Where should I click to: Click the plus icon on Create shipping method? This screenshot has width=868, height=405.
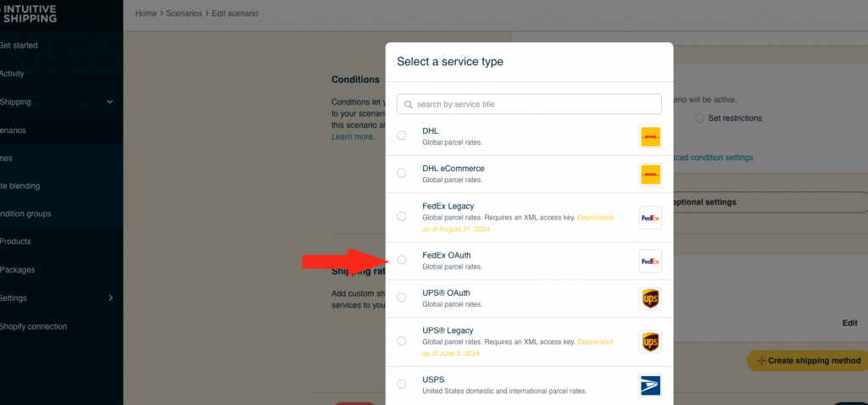point(762,361)
